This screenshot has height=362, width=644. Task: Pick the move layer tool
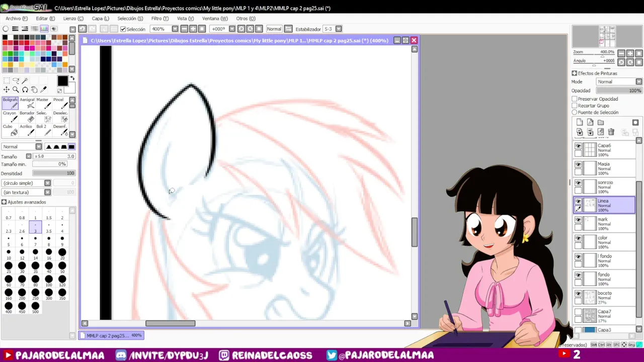pyautogui.click(x=7, y=89)
